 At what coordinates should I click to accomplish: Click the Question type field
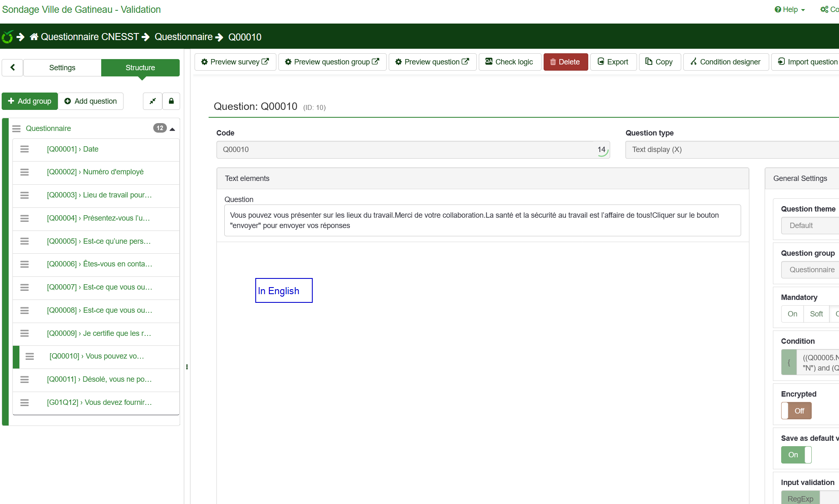(731, 150)
